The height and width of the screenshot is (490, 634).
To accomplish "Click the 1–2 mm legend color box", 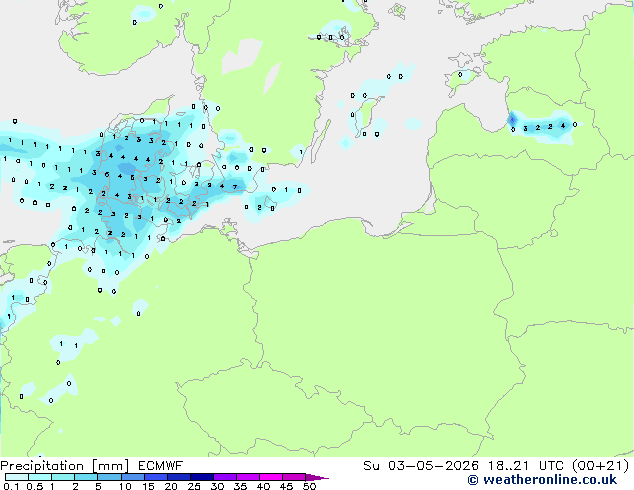I will [63, 477].
